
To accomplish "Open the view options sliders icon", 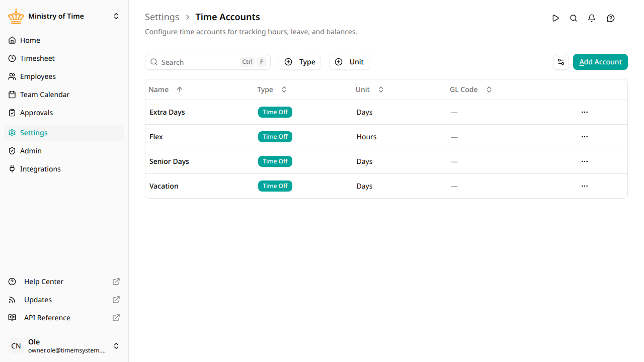I will coord(561,62).
